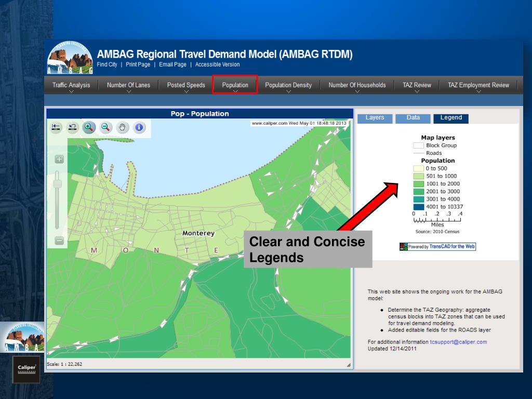The height and width of the screenshot is (399, 532).
Task: Click the map panel resize grip
Action: pos(349,365)
